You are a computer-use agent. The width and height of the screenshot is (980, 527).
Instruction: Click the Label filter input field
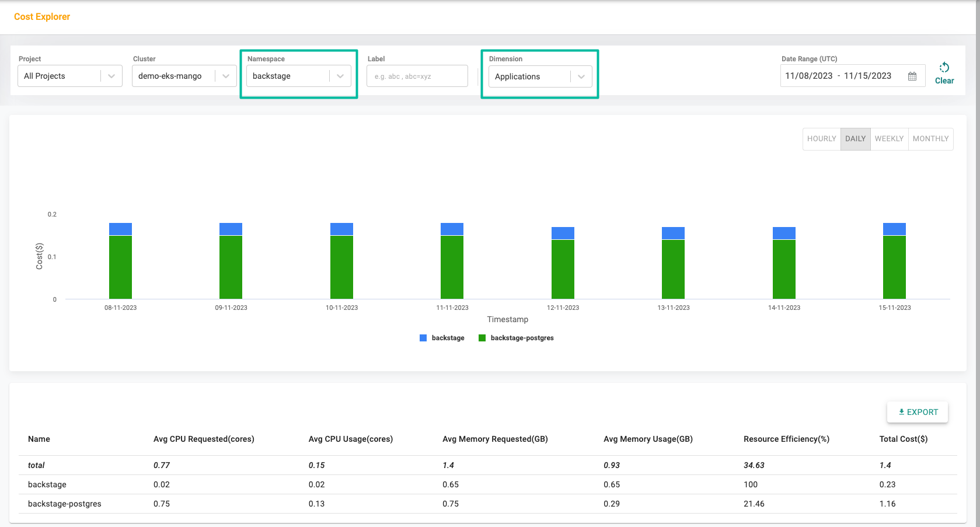[x=417, y=76]
